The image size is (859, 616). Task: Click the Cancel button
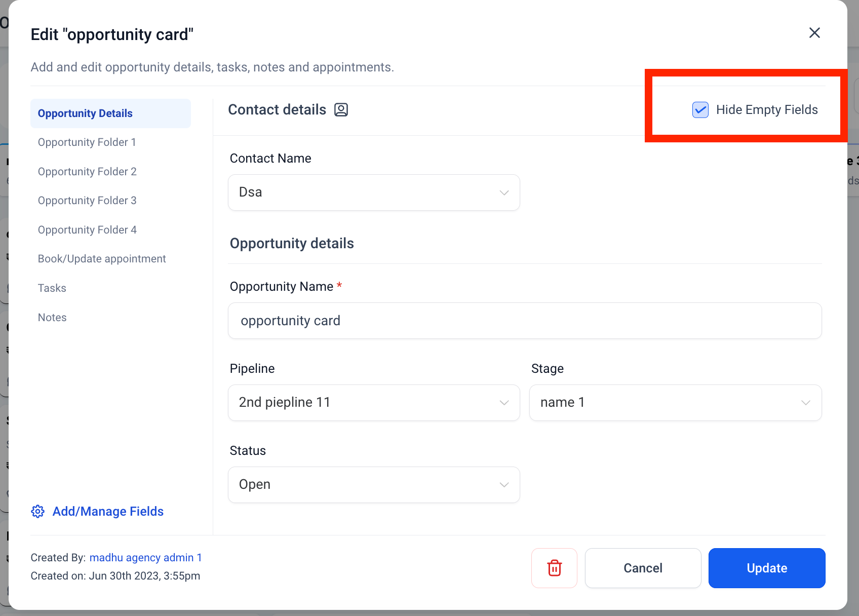[643, 568]
